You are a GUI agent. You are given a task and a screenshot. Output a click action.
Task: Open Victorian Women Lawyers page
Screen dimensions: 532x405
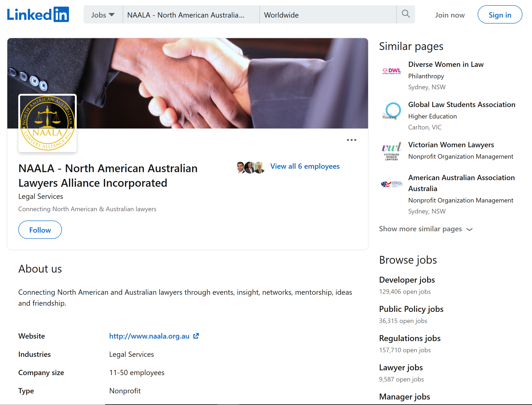tap(451, 145)
